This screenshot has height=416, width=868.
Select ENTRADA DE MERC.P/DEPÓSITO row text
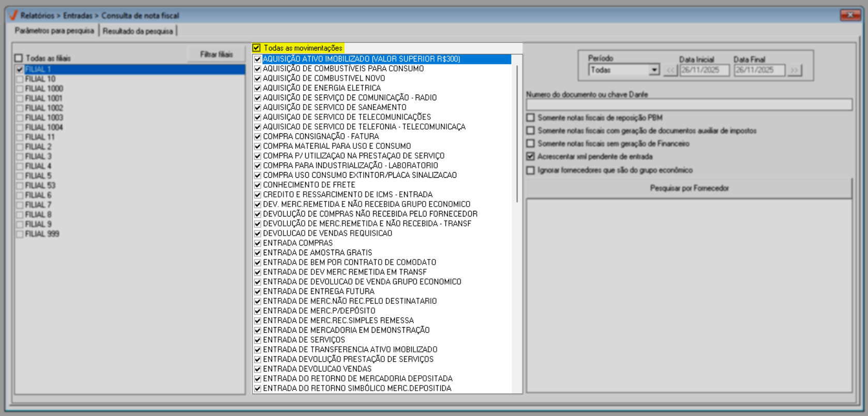[319, 311]
